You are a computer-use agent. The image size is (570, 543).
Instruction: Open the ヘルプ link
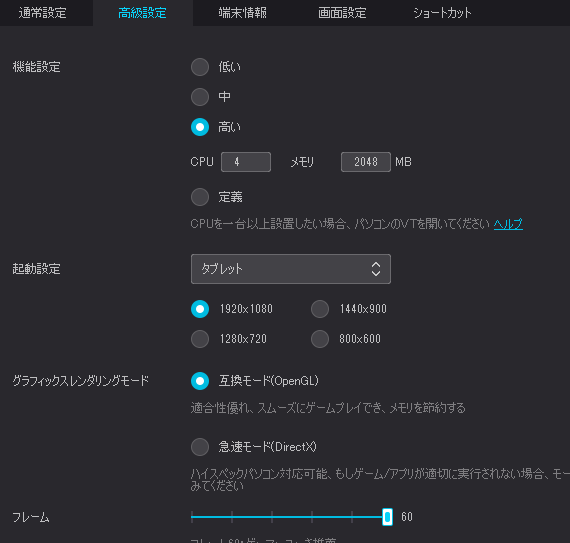point(508,224)
